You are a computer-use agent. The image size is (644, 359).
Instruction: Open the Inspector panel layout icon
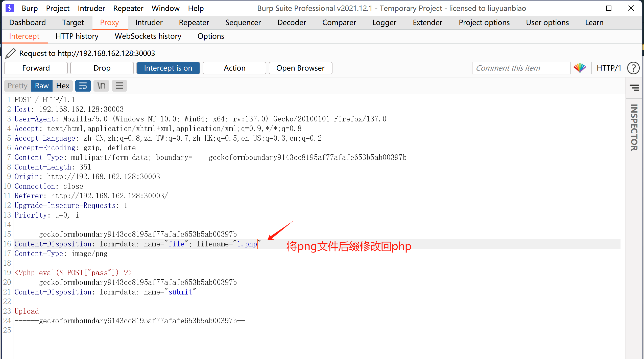(634, 88)
